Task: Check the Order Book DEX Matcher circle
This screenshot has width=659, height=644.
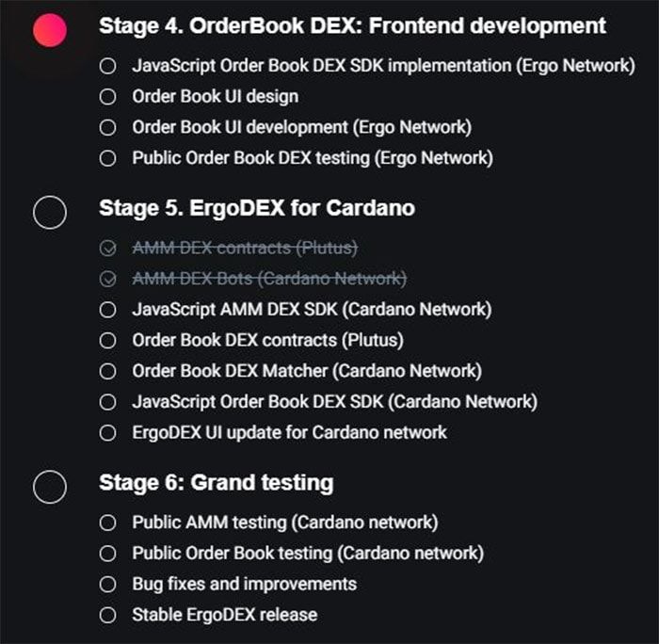Action: tap(107, 371)
